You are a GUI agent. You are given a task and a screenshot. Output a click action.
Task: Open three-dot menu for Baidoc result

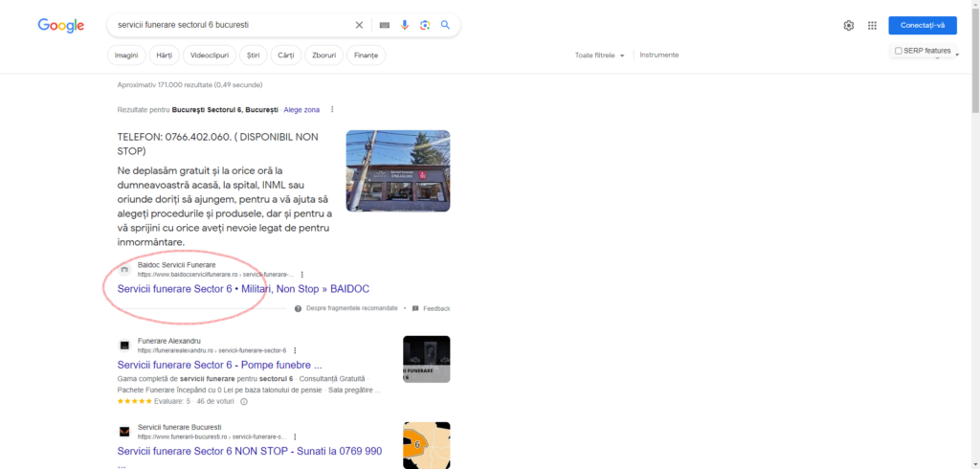[x=302, y=275]
